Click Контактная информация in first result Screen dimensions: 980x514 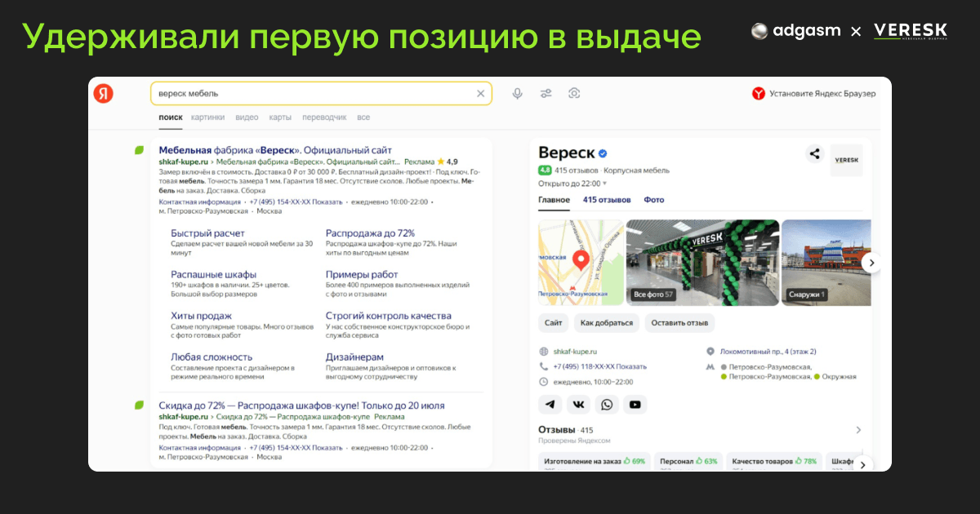[x=200, y=201]
